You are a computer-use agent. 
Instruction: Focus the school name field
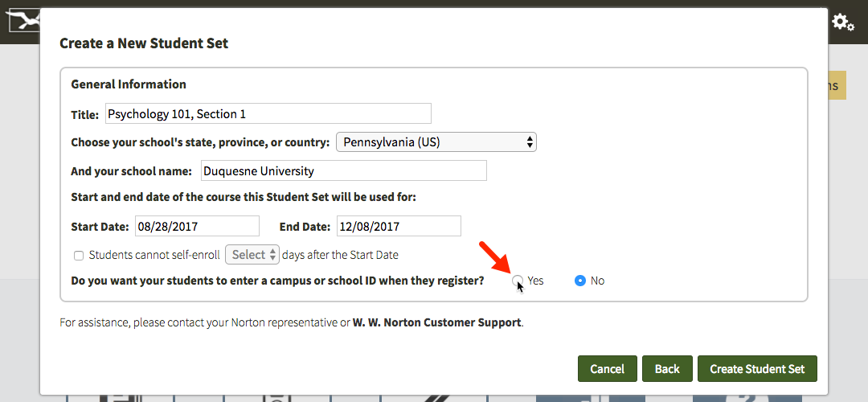[x=343, y=170]
